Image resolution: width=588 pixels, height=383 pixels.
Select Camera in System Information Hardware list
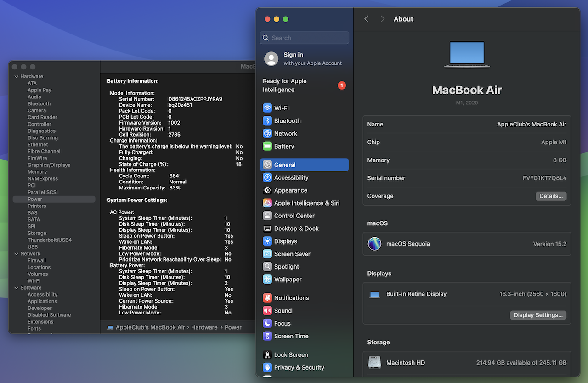tap(37, 111)
